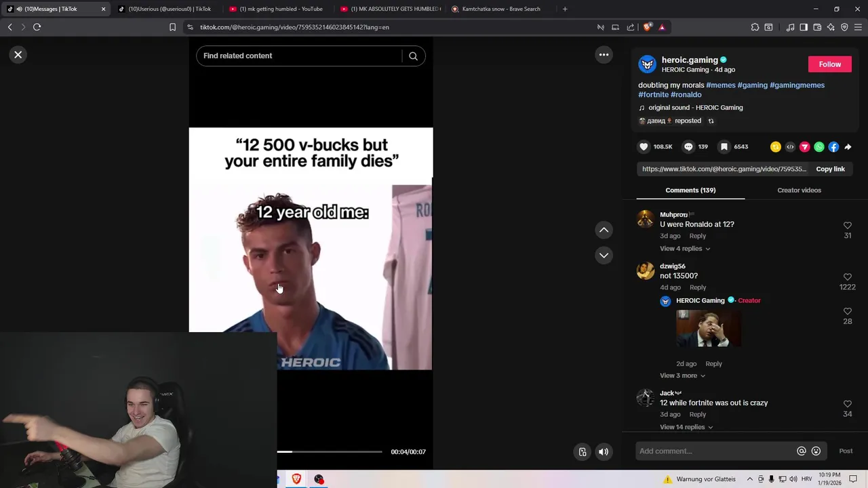Click the floating player icon beside speaker
This screenshot has width=868, height=488.
[x=583, y=452]
